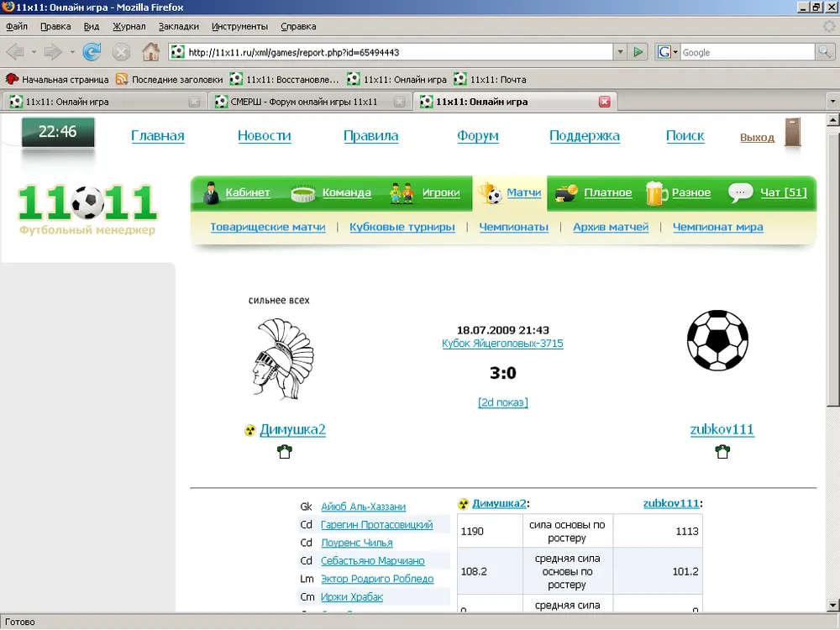Open Чемпионаты submenu link

513,227
